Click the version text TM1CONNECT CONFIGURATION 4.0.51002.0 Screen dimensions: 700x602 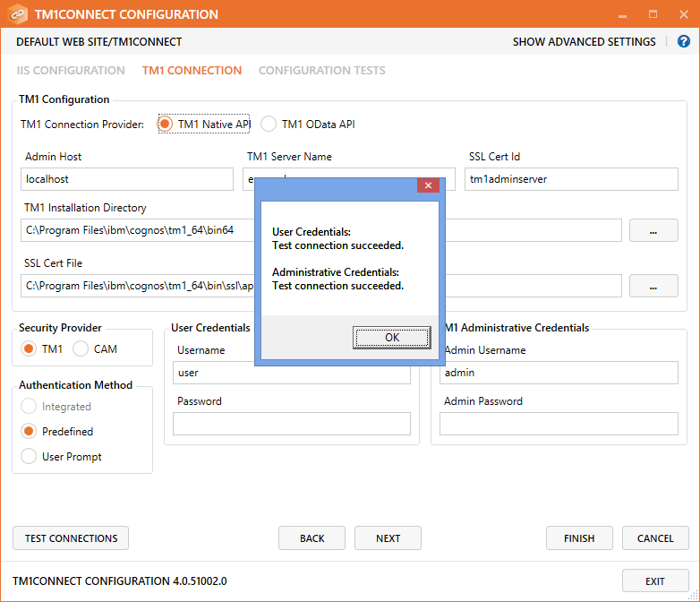click(120, 581)
